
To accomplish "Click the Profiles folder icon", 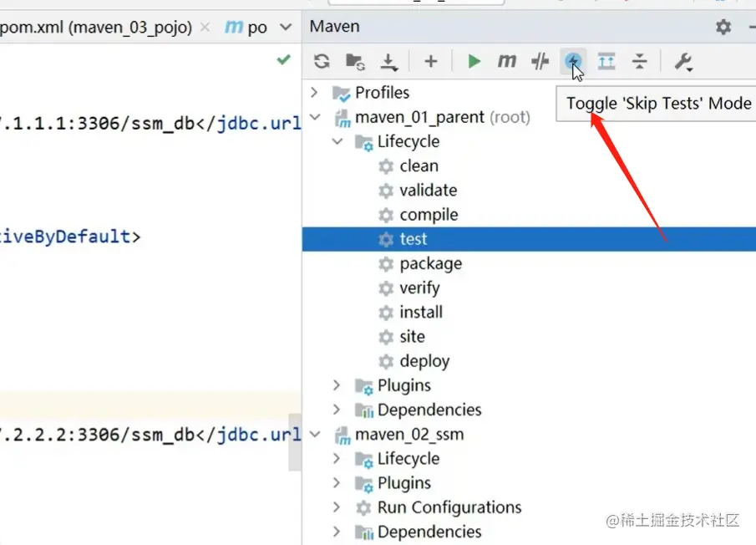I will point(342,94).
